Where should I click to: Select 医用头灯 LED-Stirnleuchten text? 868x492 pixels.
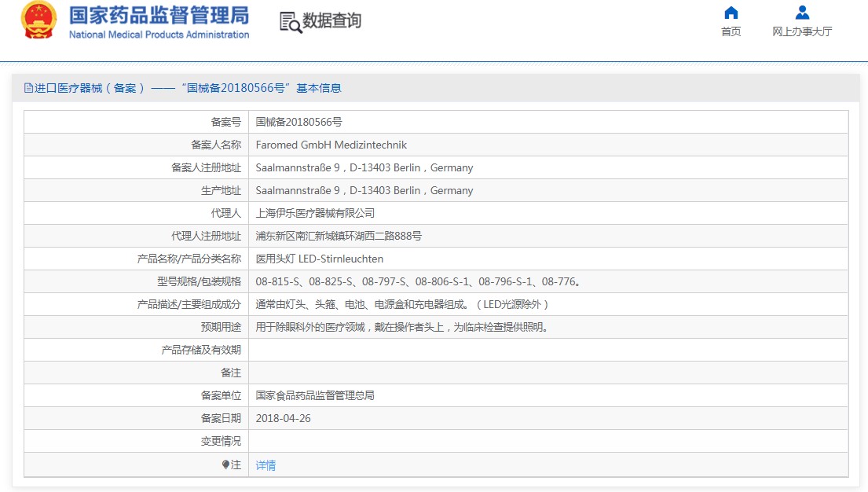(320, 259)
